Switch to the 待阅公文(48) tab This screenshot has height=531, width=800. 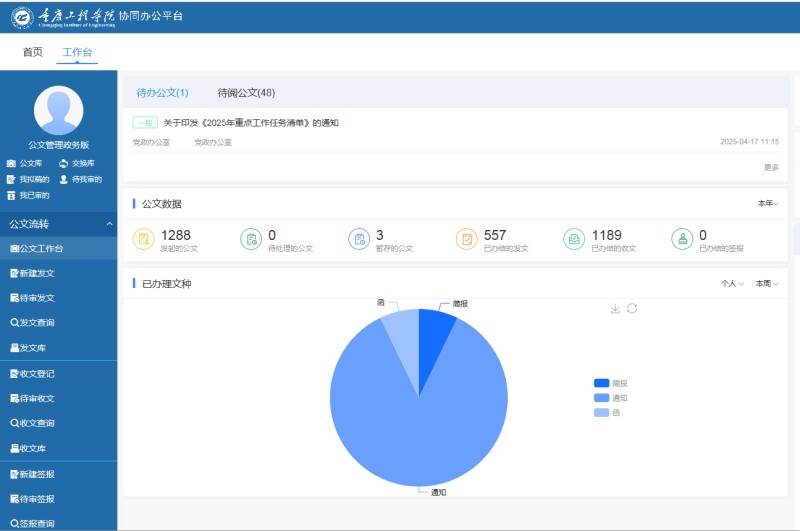coord(246,93)
